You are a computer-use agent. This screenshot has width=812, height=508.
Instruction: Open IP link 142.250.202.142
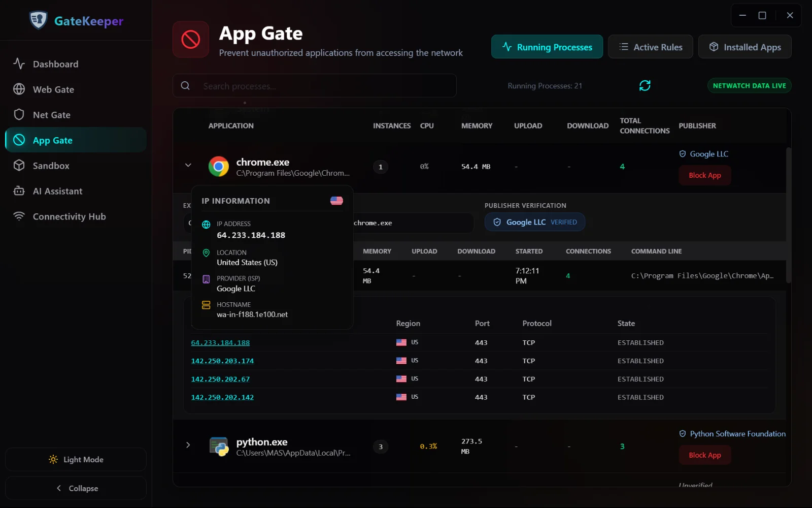click(222, 397)
